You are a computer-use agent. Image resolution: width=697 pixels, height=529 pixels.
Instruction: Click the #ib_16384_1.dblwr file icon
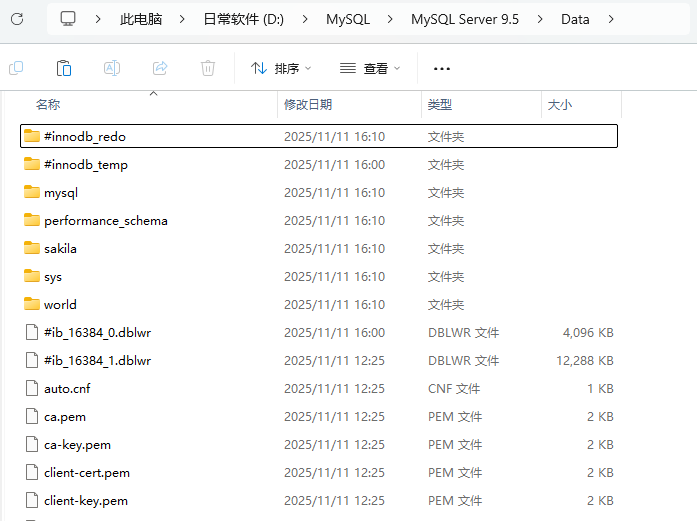tap(32, 360)
